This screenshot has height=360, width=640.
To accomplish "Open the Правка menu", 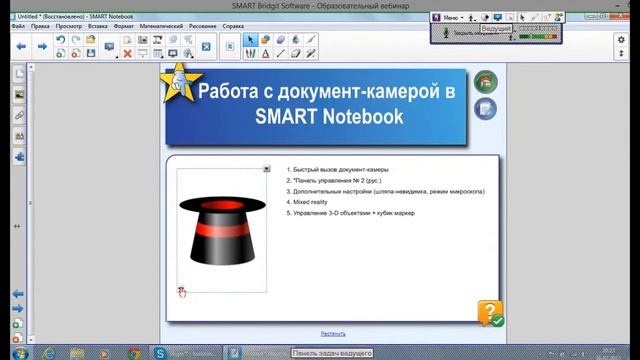I will (x=40, y=26).
